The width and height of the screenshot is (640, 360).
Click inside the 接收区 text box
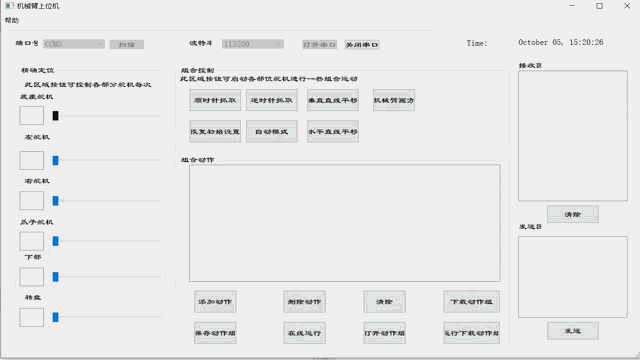tap(573, 136)
